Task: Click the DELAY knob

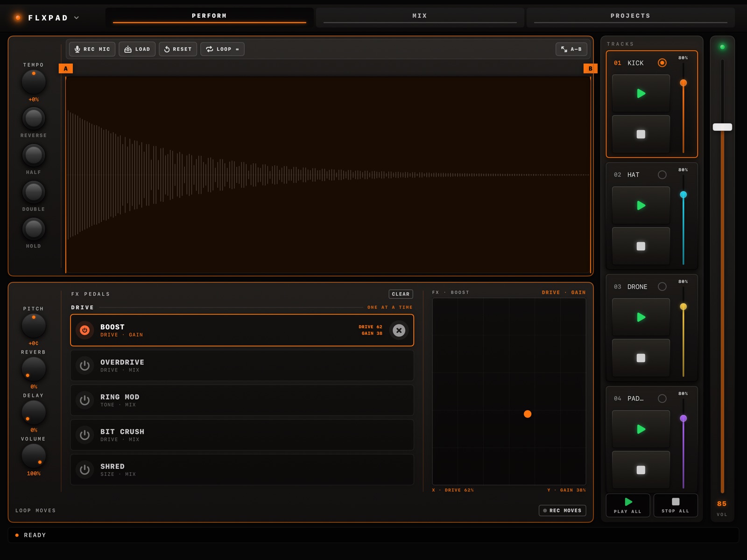Action: click(x=34, y=412)
